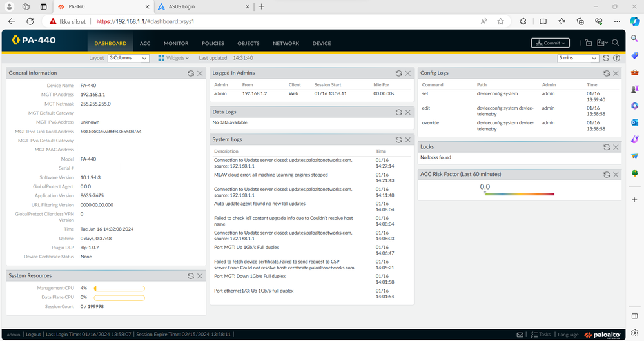Open the mail icon in bottom status bar
The height and width of the screenshot is (341, 644).
(x=520, y=335)
